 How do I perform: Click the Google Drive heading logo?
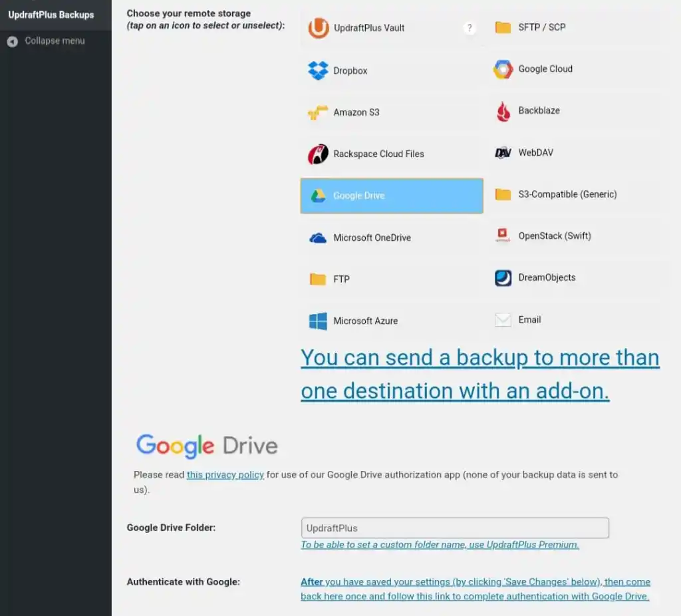207,446
